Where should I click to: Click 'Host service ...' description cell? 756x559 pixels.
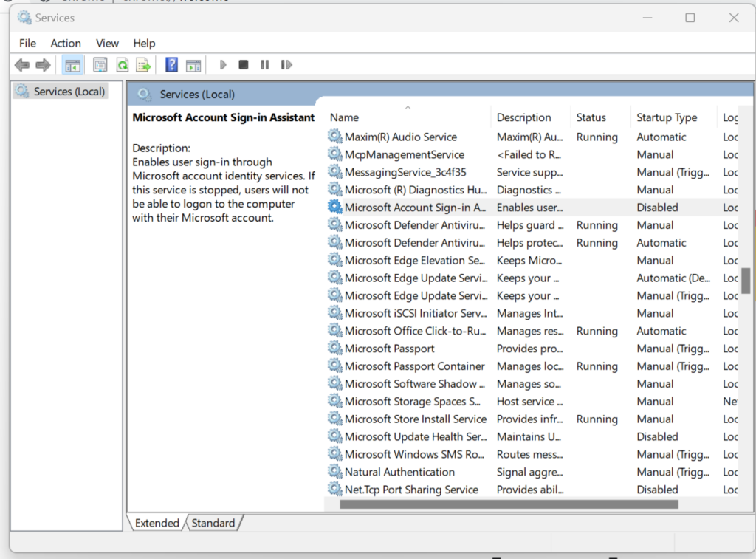click(x=529, y=401)
